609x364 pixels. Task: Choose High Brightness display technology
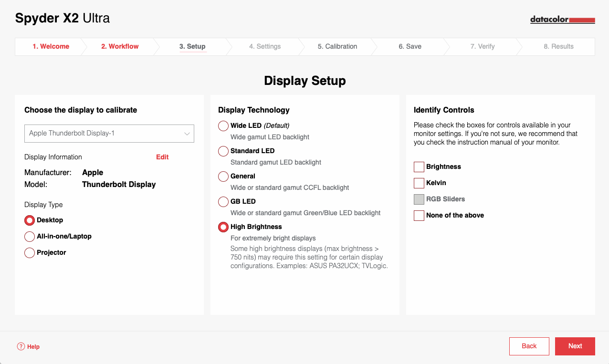(223, 227)
